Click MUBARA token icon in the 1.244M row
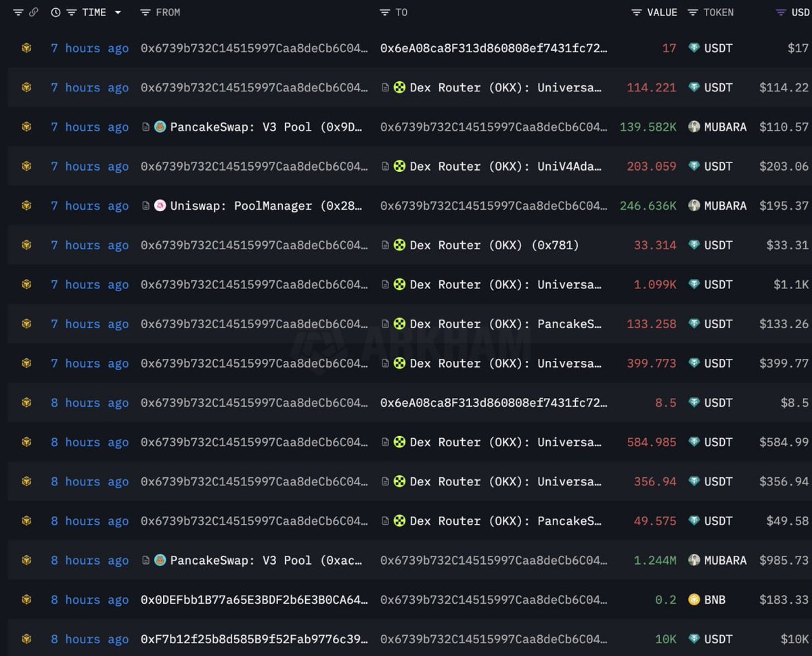The image size is (812, 656). coord(694,560)
